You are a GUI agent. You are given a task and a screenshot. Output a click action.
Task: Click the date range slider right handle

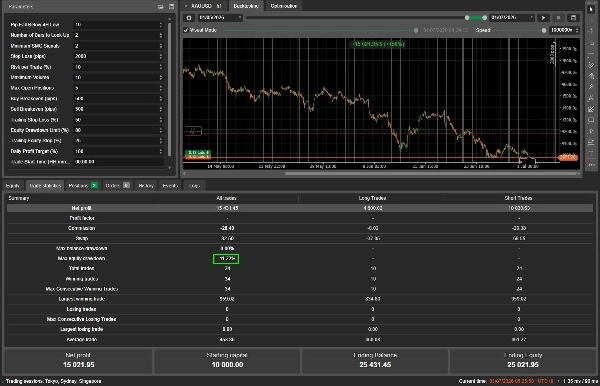tap(484, 18)
